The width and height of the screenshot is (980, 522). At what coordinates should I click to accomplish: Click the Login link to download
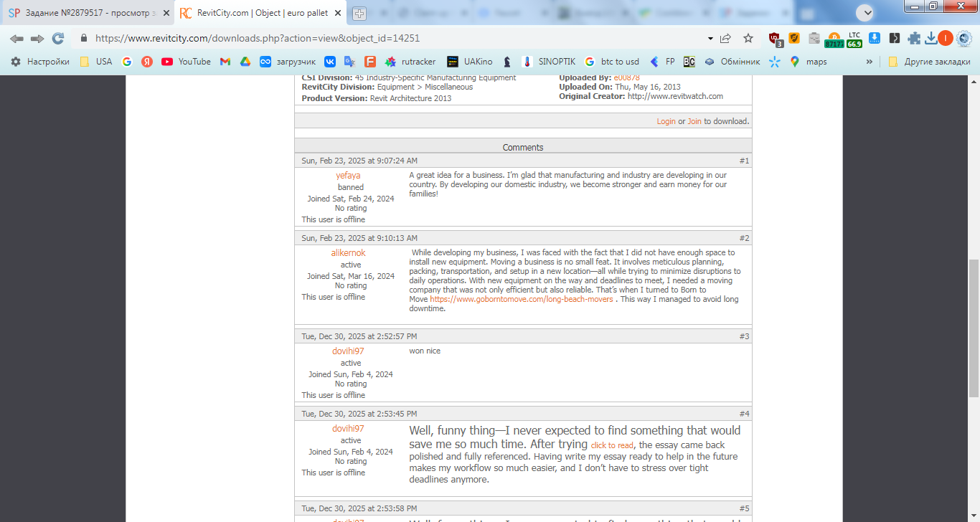click(x=666, y=121)
